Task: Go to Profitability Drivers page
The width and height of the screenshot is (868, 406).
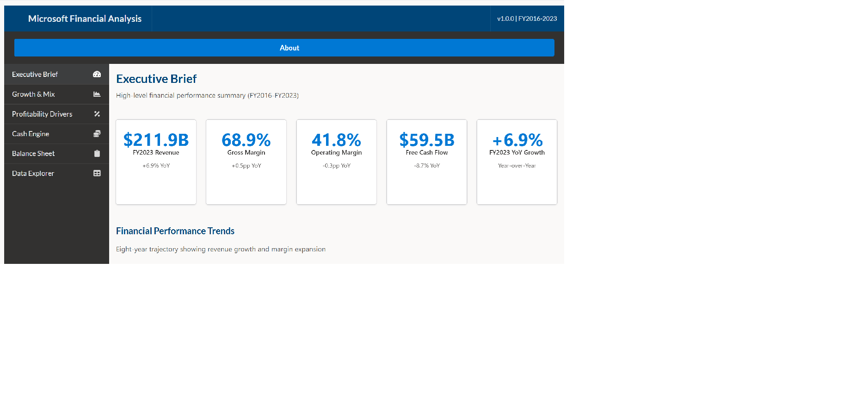Action: point(42,114)
